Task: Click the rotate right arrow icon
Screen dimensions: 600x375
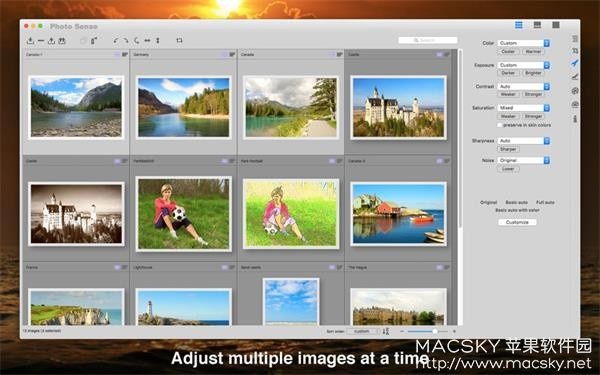Action: tap(126, 41)
